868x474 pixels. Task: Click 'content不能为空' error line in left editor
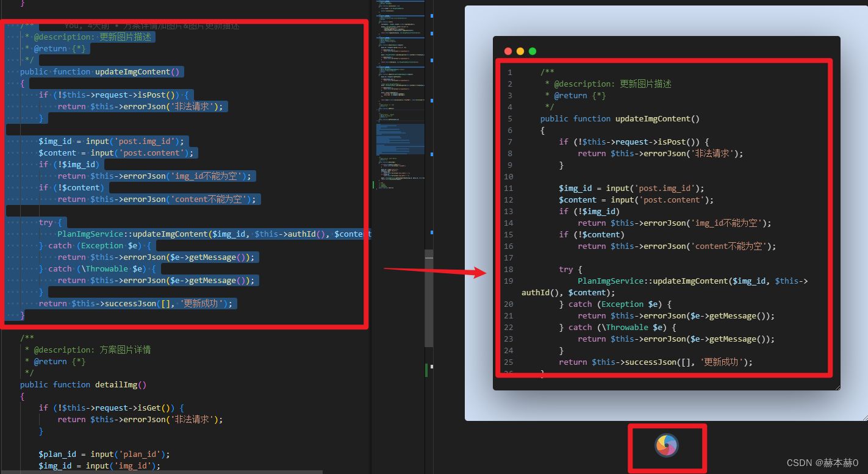(x=157, y=199)
